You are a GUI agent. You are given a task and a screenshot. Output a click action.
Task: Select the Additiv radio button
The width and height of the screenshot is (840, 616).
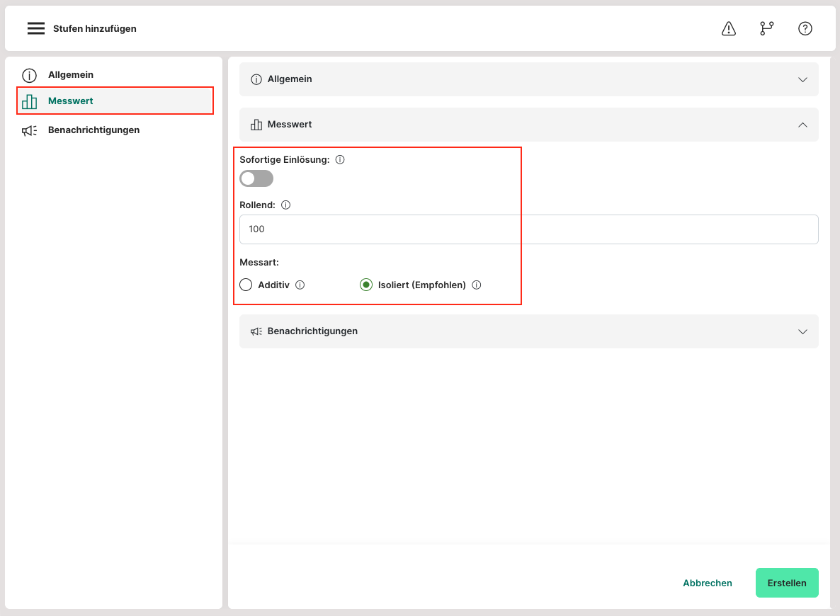point(246,285)
